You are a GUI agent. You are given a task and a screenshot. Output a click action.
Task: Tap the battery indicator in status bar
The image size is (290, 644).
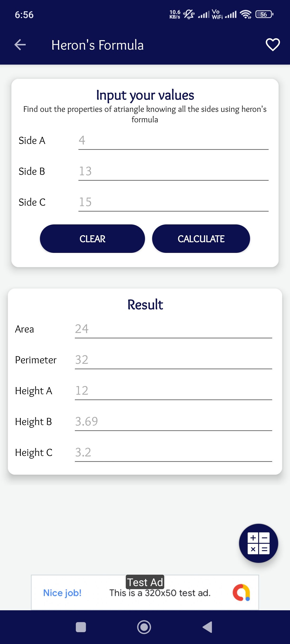pyautogui.click(x=264, y=14)
